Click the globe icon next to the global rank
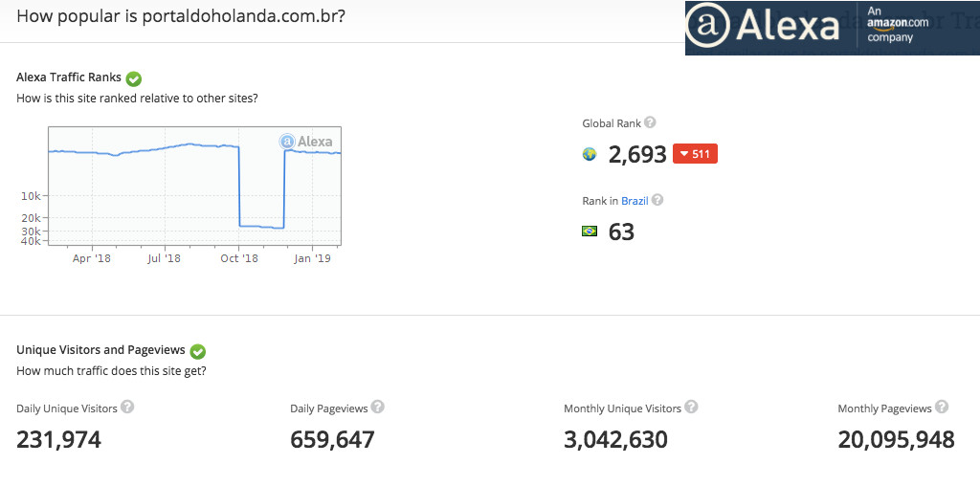The image size is (980, 486). tap(590, 154)
